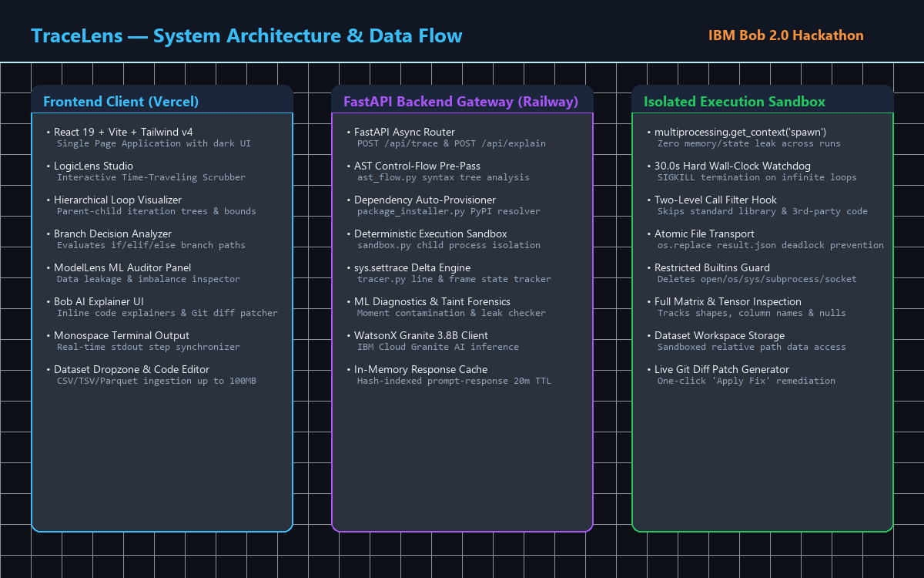The image size is (924, 578).
Task: Click multiprocessing.get_context('spawn') item
Action: pyautogui.click(x=736, y=133)
